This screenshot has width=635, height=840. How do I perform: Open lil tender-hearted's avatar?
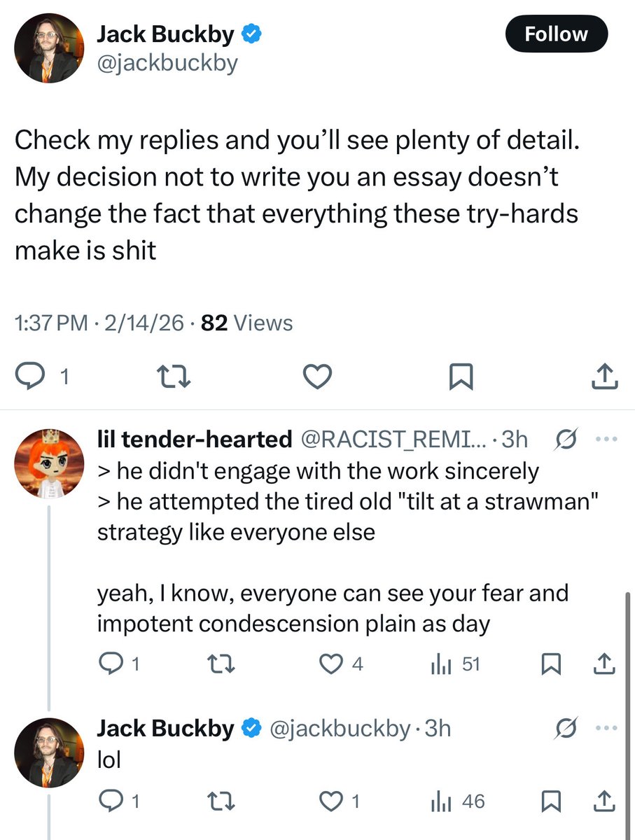[x=48, y=463]
